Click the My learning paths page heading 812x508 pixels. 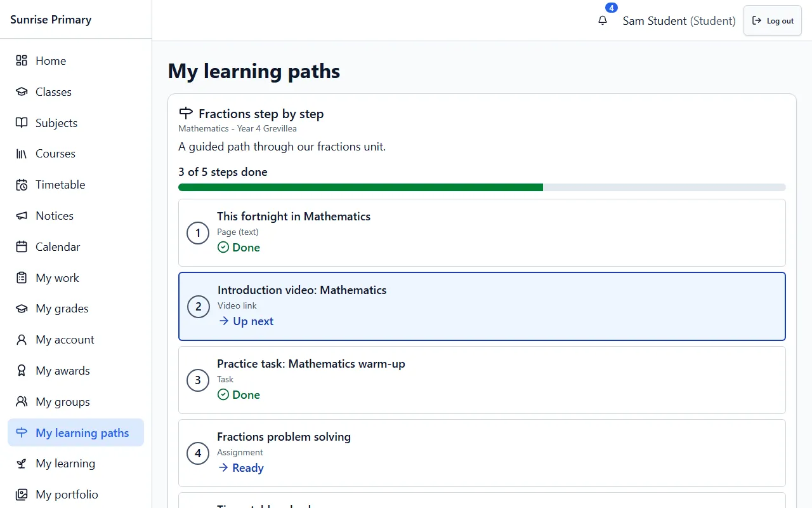coord(254,71)
